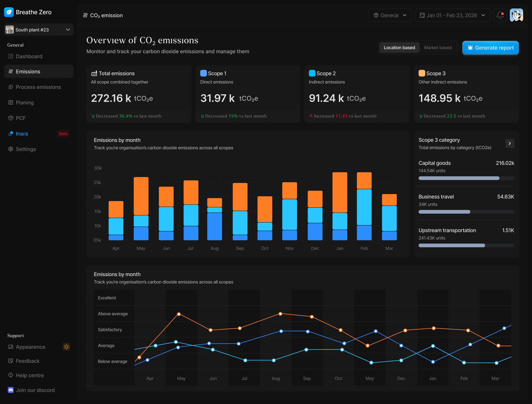The height and width of the screenshot is (404, 532).
Task: Click the PCF cube icon
Action: tap(11, 118)
